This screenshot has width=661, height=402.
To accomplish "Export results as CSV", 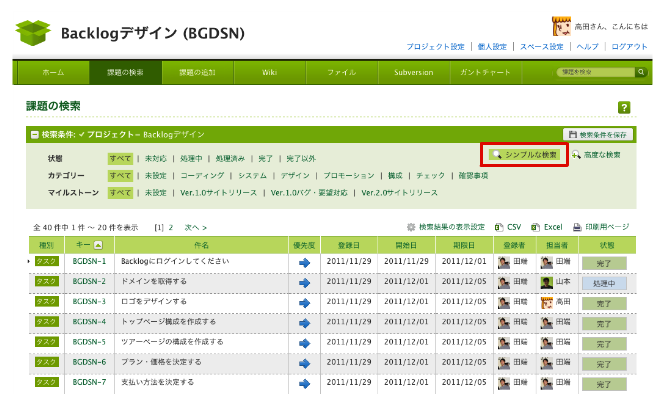I will (x=508, y=227).
